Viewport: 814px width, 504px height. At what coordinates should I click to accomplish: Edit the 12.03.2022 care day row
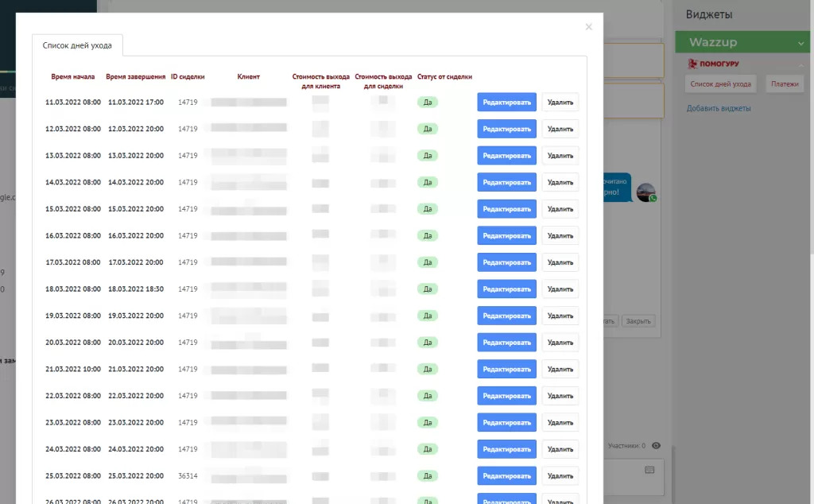(x=506, y=129)
